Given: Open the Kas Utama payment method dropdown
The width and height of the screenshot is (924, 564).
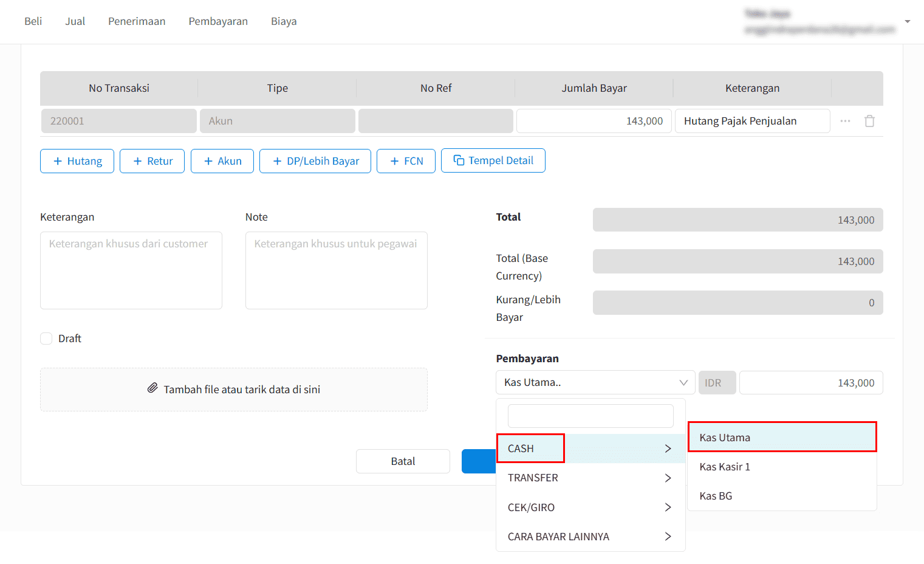Looking at the screenshot, I should click(x=595, y=382).
